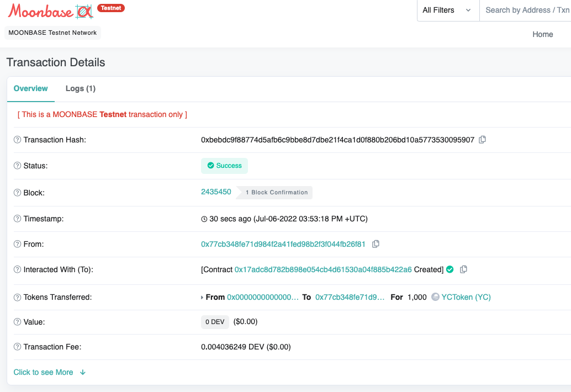Screen dimensions: 571x392
Task: Click the help icon beside Timestamp
Action: pyautogui.click(x=17, y=219)
